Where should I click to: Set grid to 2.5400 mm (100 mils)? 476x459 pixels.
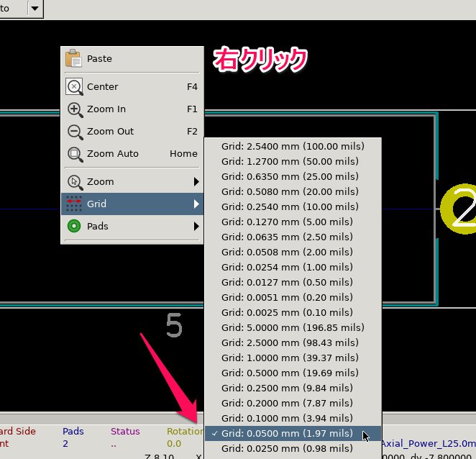coord(293,146)
